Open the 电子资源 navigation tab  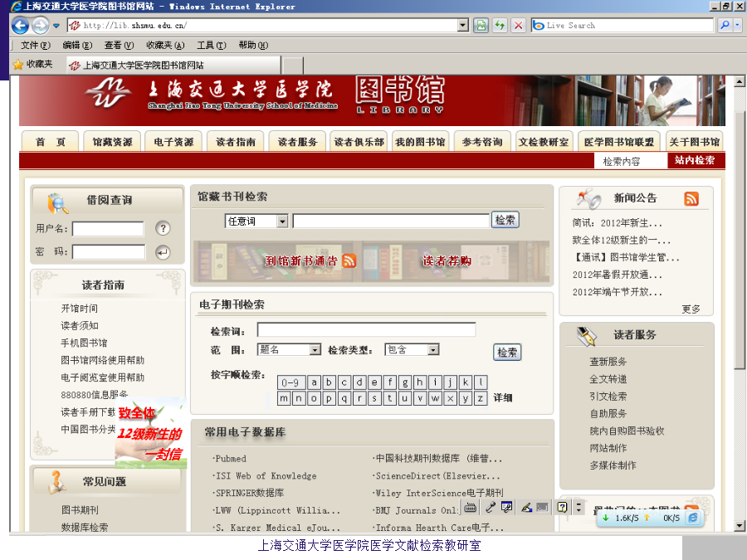point(173,142)
